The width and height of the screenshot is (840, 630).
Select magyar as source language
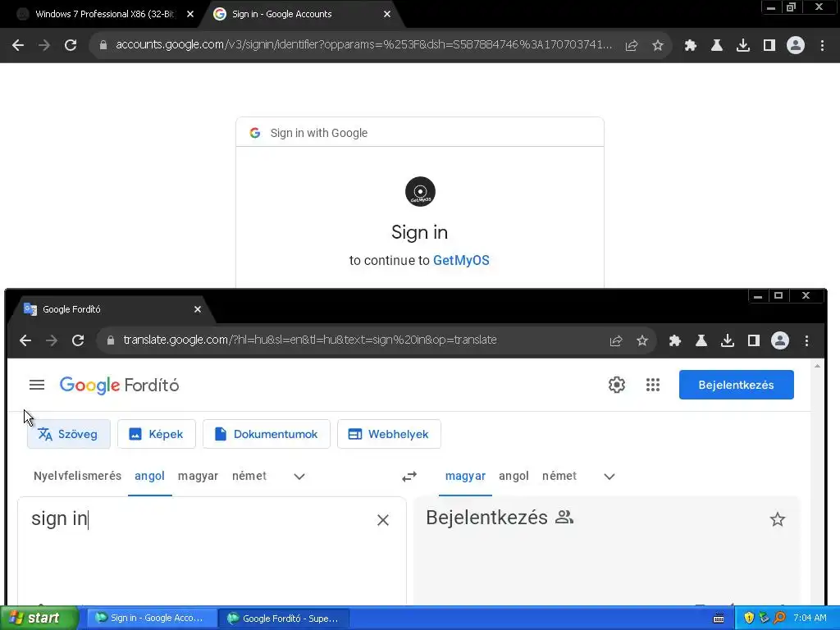pos(199,476)
